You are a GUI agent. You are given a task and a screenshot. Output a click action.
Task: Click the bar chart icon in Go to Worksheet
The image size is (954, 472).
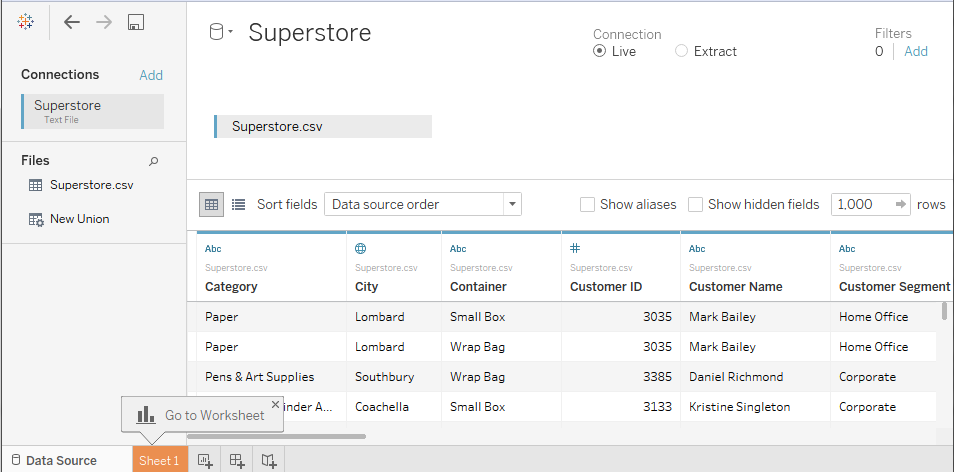click(145, 415)
